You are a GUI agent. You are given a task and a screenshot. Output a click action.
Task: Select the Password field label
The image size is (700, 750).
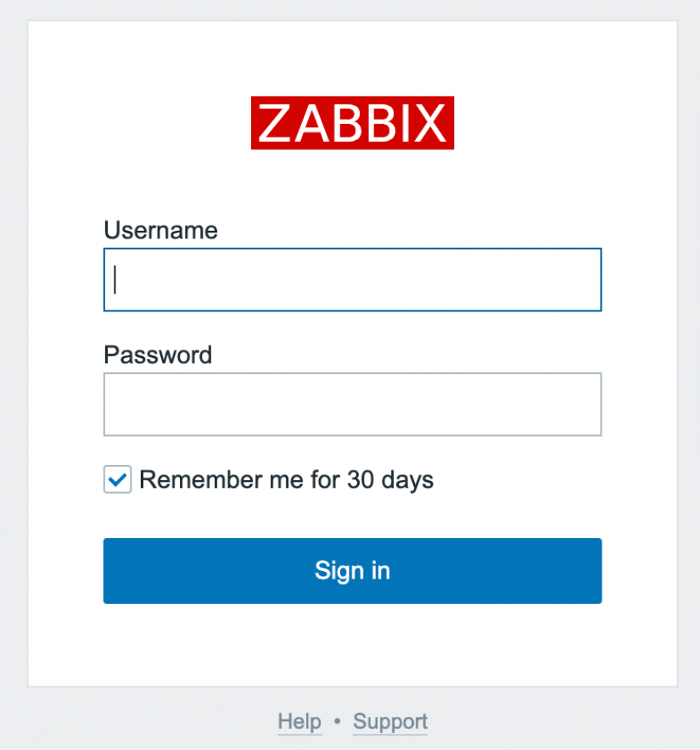[x=158, y=355]
